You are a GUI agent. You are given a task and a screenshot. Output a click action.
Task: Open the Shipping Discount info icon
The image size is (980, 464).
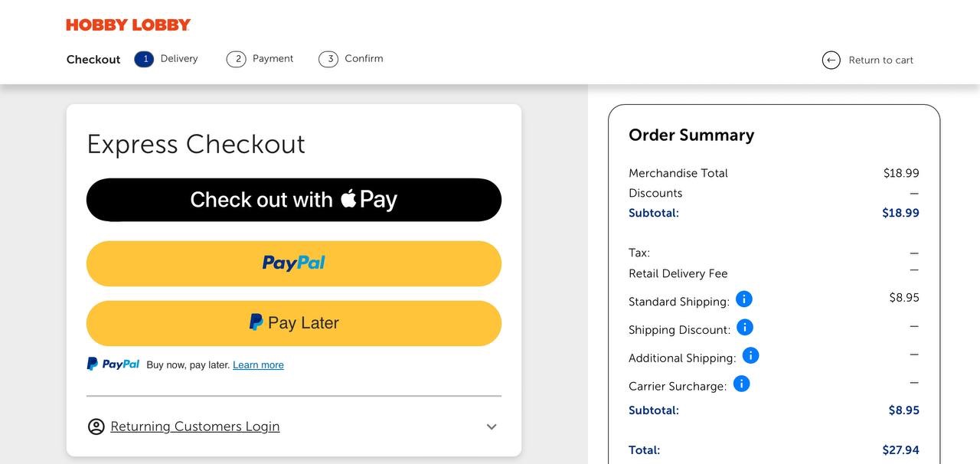point(744,328)
